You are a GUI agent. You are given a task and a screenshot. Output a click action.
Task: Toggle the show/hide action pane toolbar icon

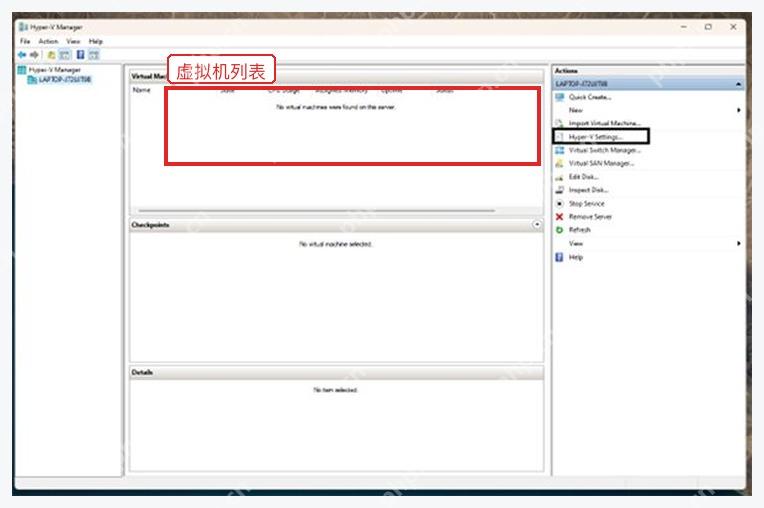[94, 55]
